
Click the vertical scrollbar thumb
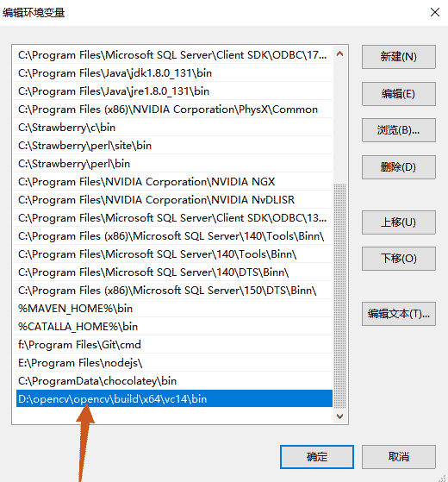click(339, 297)
